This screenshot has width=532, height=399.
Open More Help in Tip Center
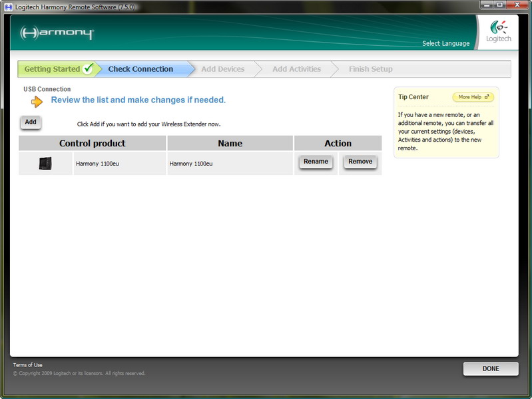pos(473,97)
